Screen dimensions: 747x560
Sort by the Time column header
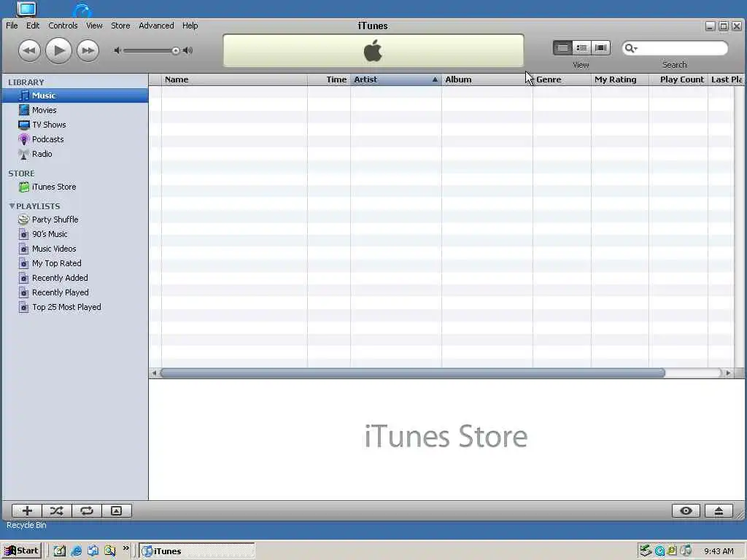coord(329,79)
